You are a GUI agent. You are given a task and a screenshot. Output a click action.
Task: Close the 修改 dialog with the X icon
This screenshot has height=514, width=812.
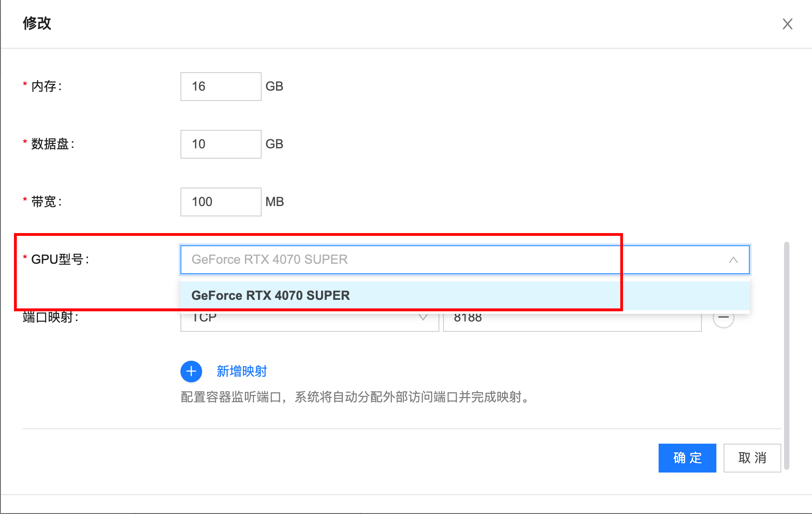click(x=787, y=24)
